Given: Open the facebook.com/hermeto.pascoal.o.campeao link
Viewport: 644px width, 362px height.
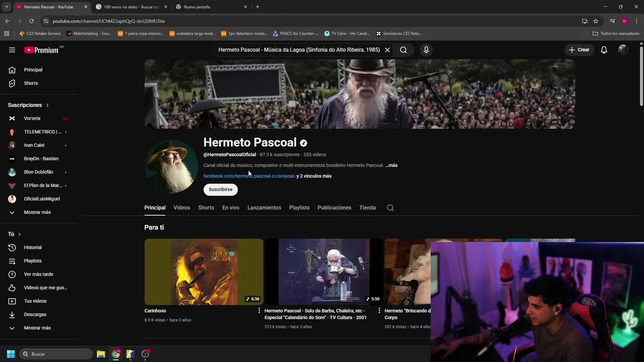Looking at the screenshot, I should click(249, 176).
